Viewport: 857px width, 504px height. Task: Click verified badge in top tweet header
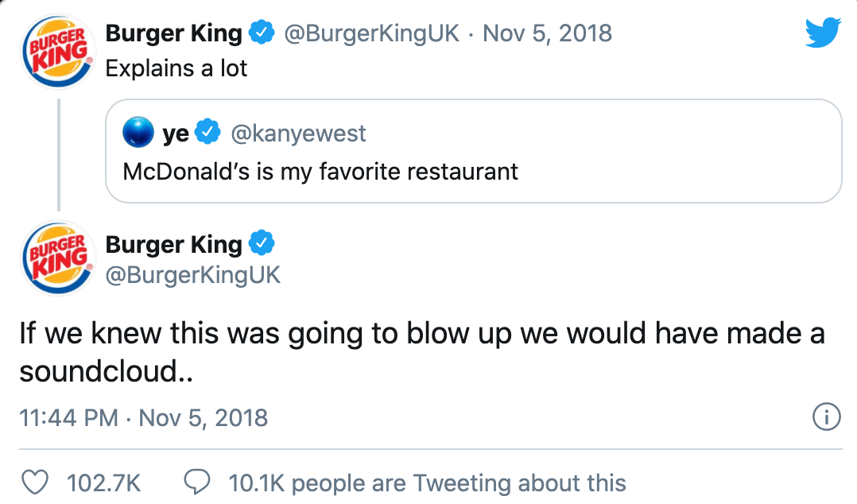261,33
